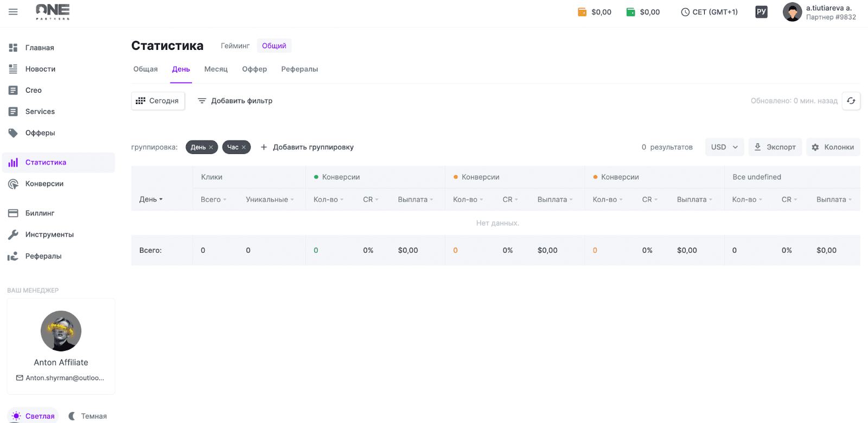Click the Статистика sidebar chart icon
This screenshot has width=868, height=423.
coord(13,162)
